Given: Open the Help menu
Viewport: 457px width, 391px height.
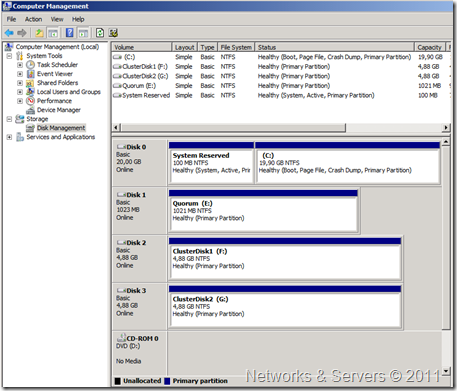Looking at the screenshot, I should (x=78, y=19).
